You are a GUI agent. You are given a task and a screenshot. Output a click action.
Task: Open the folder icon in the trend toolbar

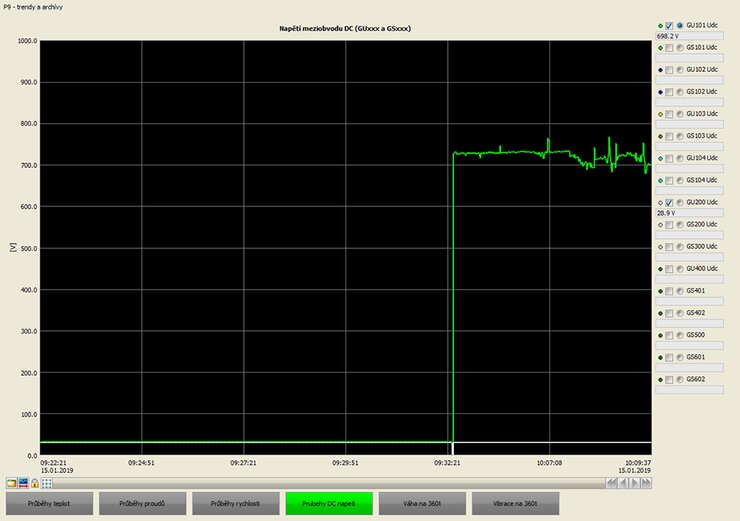click(11, 483)
